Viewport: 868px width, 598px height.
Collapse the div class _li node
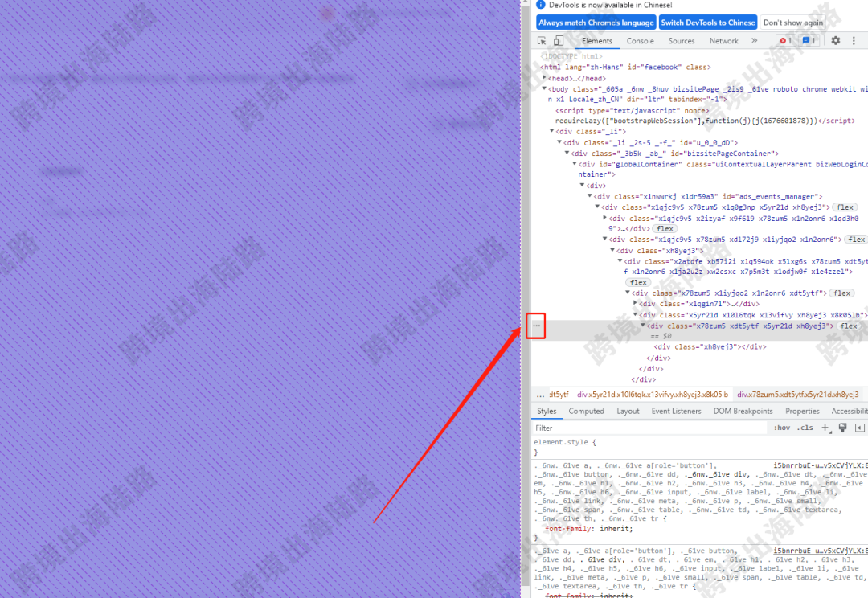(x=552, y=131)
